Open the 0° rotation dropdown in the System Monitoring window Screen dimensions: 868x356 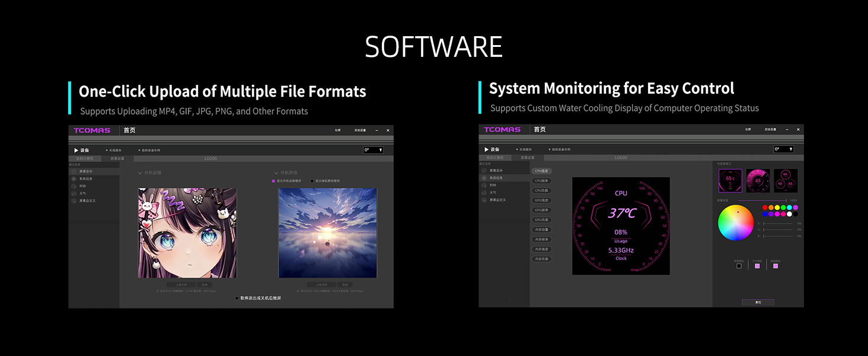point(783,150)
